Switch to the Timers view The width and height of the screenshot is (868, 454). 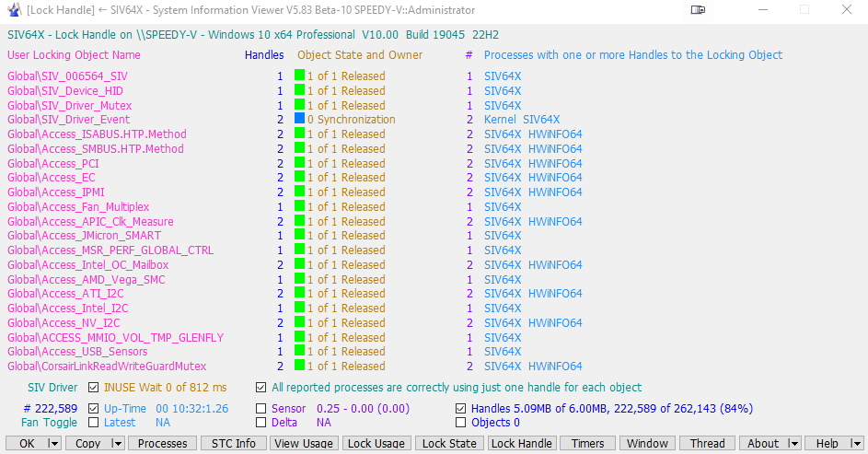[x=587, y=444]
